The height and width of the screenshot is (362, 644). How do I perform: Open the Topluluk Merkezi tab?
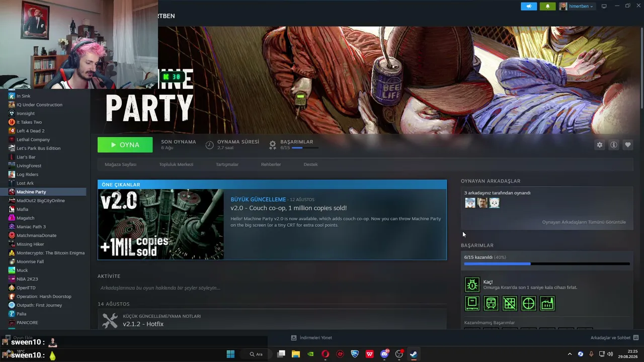click(176, 164)
